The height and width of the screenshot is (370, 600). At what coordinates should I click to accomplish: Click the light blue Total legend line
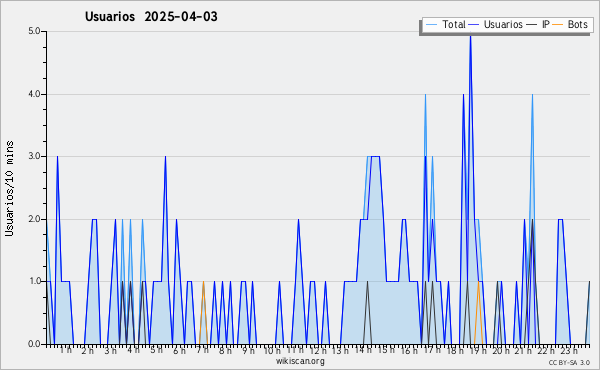431,24
